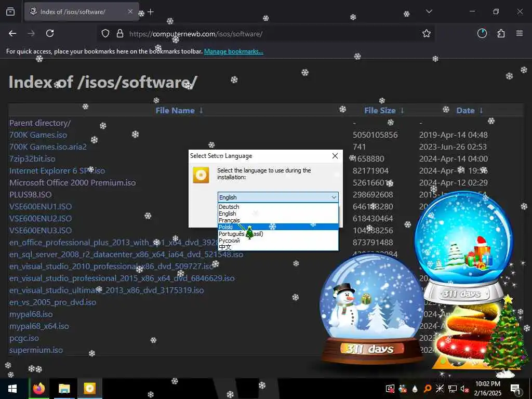Open pcgc.iso link
Screen dimensions: 532x399
click(x=24, y=338)
